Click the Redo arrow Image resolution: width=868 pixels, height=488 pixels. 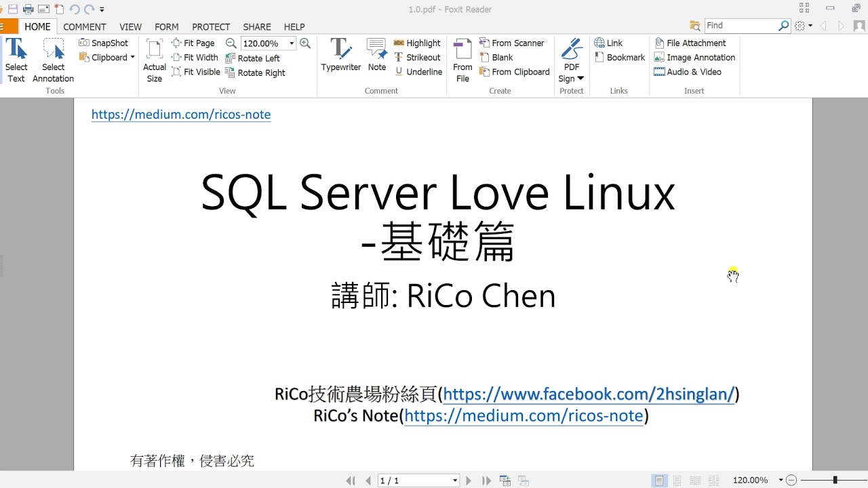(x=89, y=9)
